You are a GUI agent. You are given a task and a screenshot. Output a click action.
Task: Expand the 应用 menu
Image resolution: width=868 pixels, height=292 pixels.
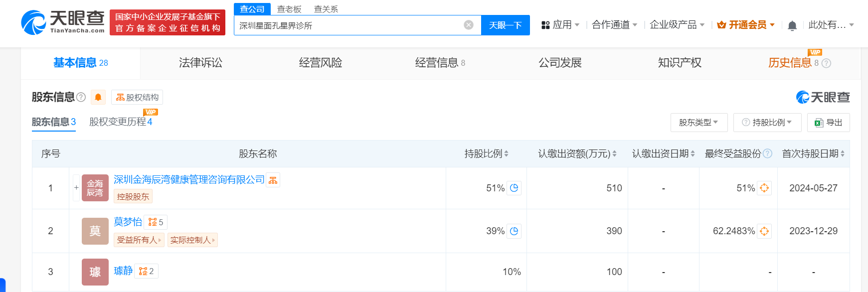tap(561, 25)
